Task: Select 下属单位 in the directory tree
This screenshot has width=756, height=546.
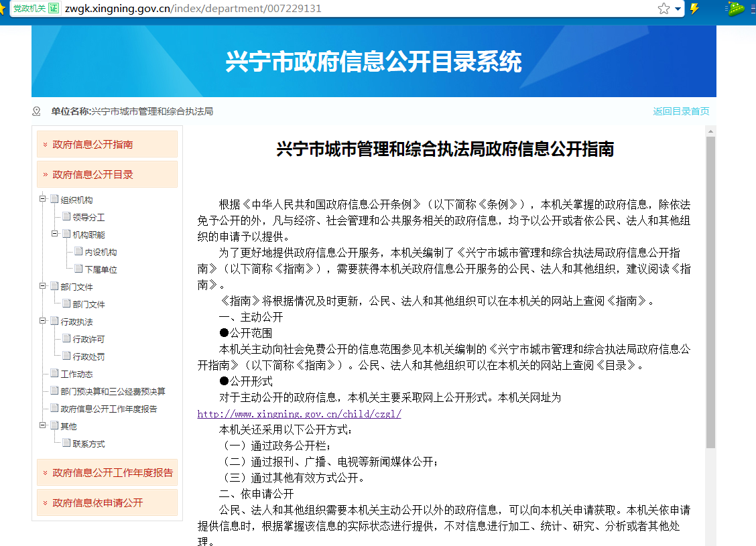Action: tap(101, 269)
